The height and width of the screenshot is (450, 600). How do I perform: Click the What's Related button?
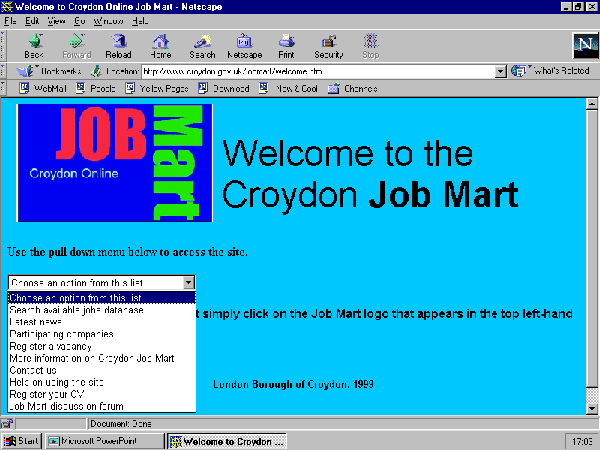point(550,72)
